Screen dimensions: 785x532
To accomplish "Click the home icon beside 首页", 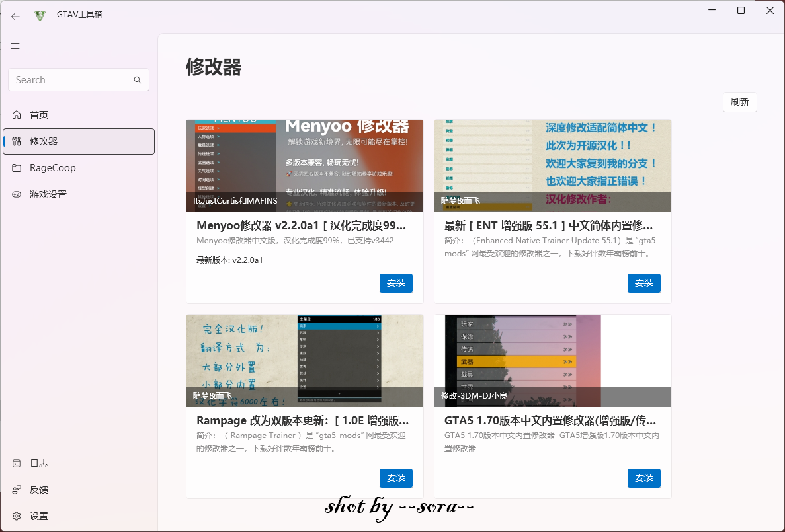I will tap(17, 115).
